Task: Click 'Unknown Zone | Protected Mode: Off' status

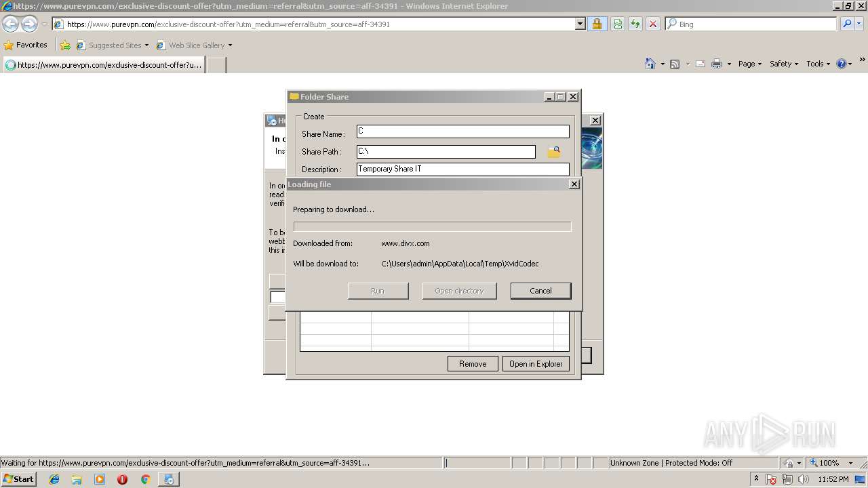Action: pyautogui.click(x=671, y=463)
